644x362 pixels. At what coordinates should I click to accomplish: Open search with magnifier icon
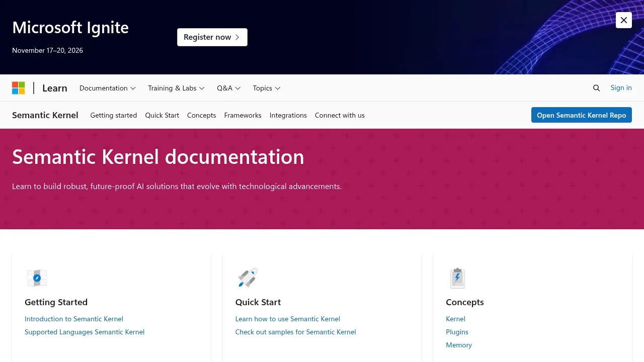coord(596,88)
